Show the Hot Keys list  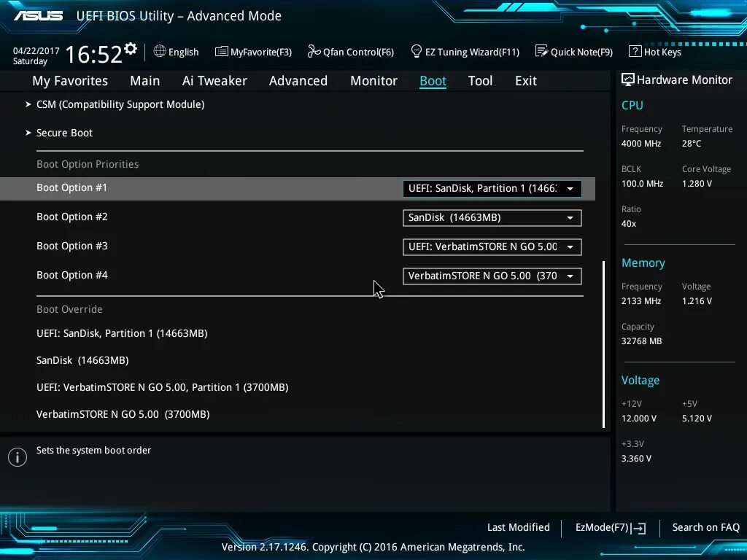tap(662, 52)
